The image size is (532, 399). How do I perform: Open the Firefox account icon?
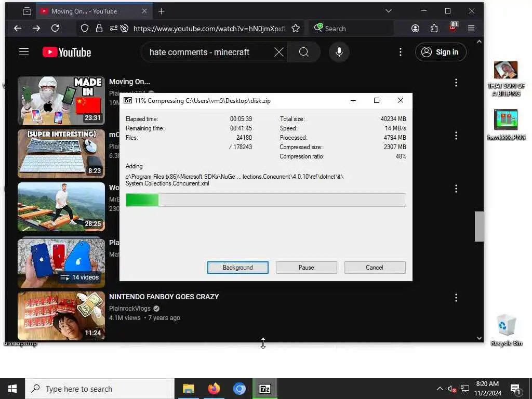click(415, 29)
